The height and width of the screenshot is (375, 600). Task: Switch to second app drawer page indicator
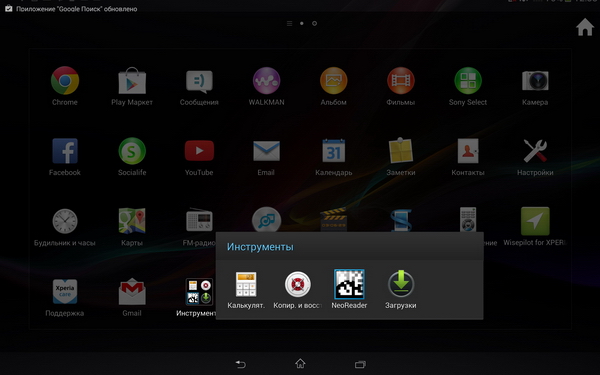click(314, 24)
